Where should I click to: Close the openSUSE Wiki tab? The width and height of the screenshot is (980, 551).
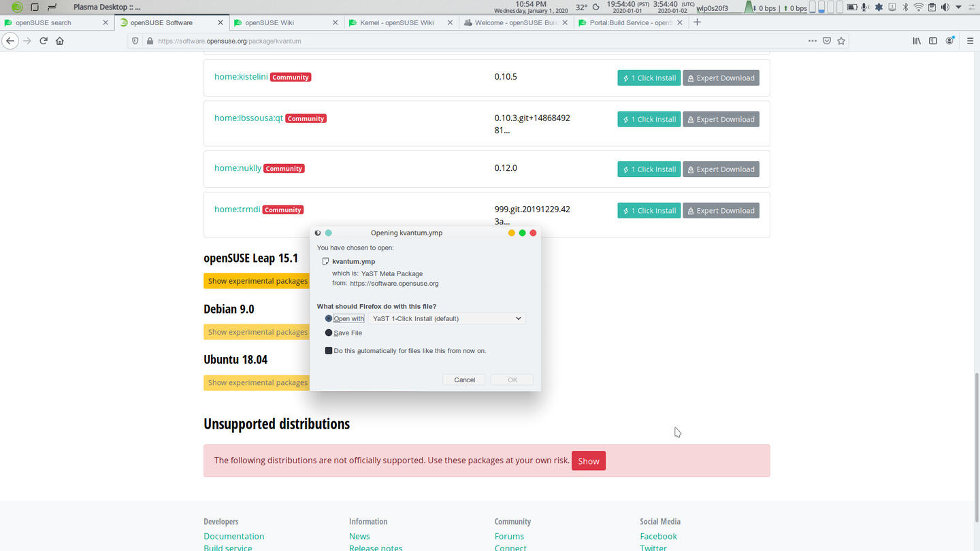[x=335, y=22]
